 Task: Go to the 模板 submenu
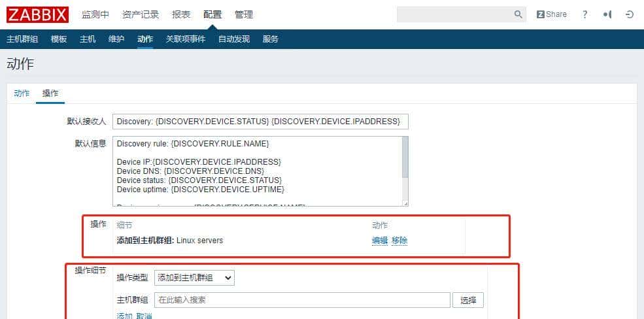pyautogui.click(x=59, y=39)
